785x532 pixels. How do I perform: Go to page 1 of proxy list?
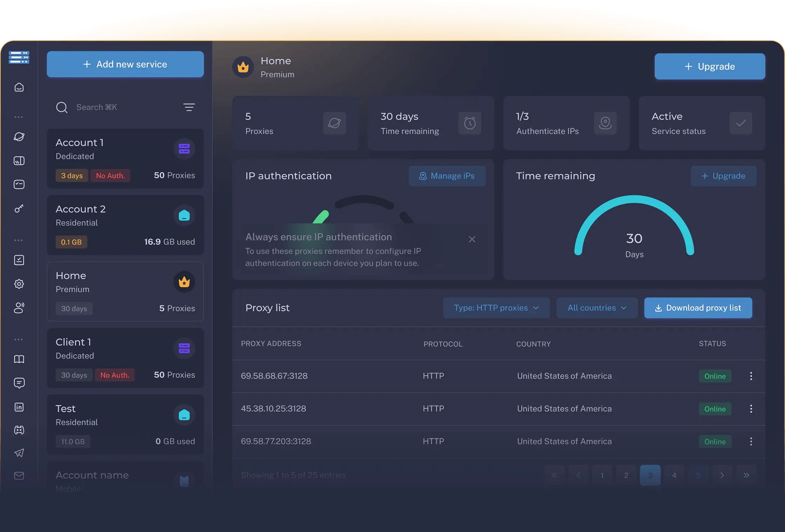602,475
